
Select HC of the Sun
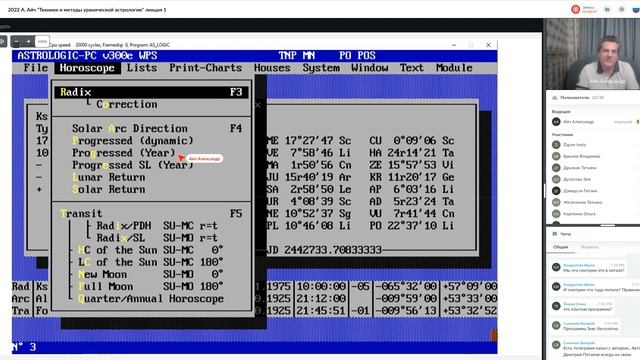pyautogui.click(x=150, y=250)
